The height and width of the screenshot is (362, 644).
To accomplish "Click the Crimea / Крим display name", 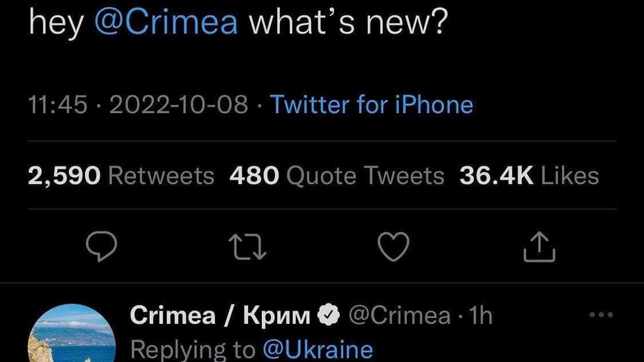I will 220,316.
